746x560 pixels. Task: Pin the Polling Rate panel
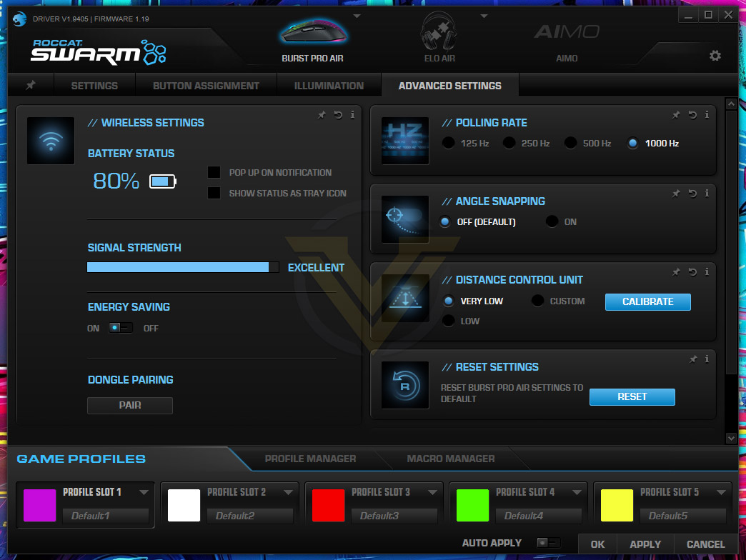676,114
